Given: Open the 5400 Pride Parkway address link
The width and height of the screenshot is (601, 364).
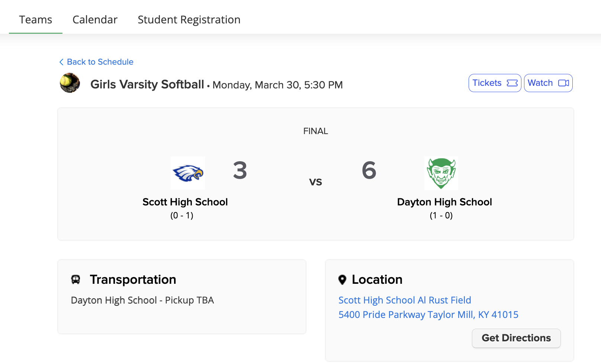Looking at the screenshot, I should tap(428, 315).
